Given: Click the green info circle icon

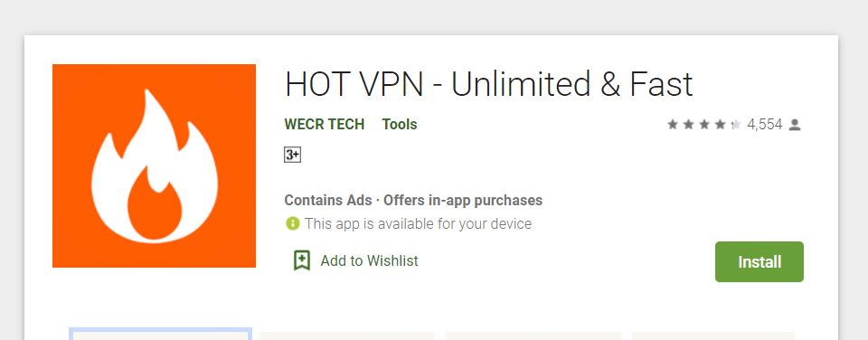Looking at the screenshot, I should click(292, 223).
